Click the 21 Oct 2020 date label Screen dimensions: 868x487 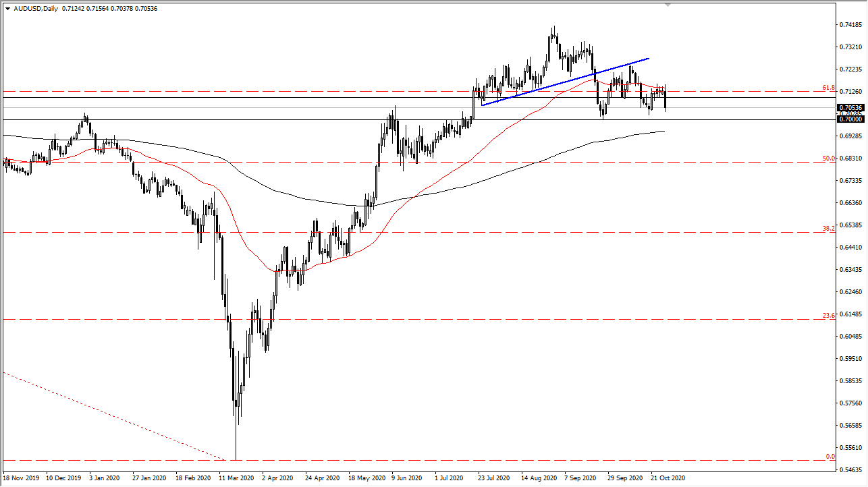[x=668, y=478]
